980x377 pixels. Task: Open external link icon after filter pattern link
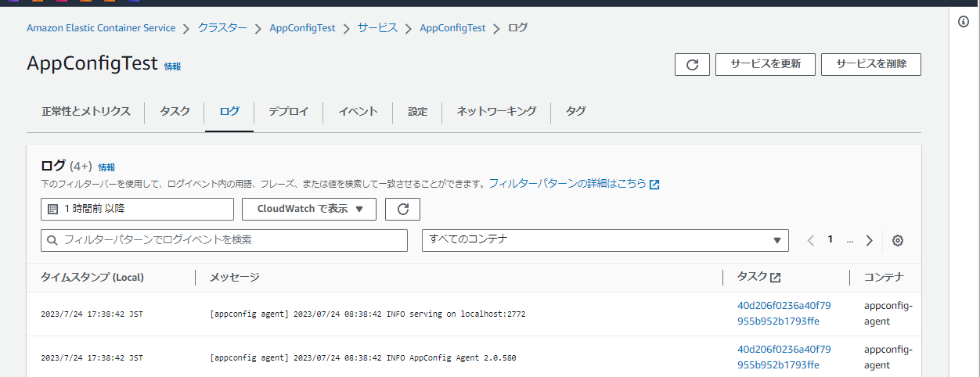pyautogui.click(x=654, y=185)
